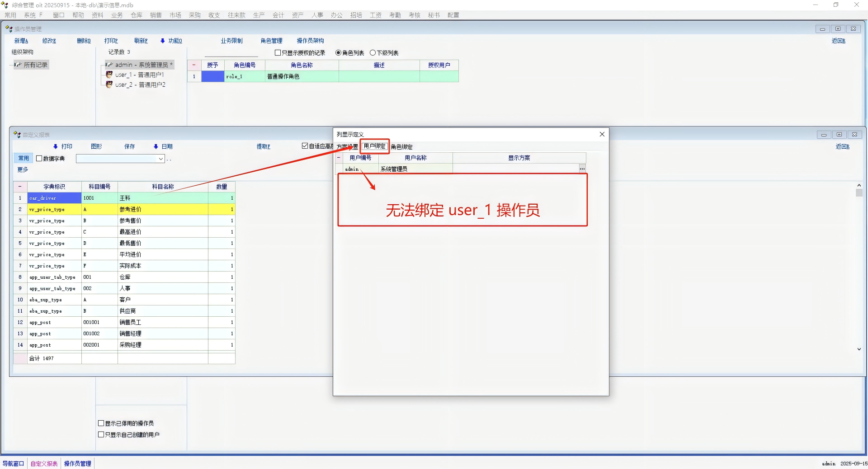868x469 pixels.
Task: Enable 只显示授权的记录 checkbox
Action: click(x=278, y=53)
